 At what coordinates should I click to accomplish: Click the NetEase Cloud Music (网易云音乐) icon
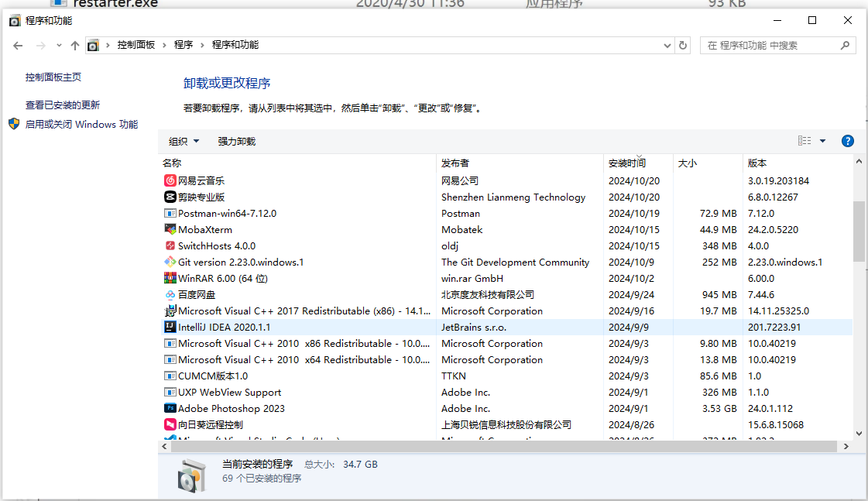pyautogui.click(x=170, y=180)
